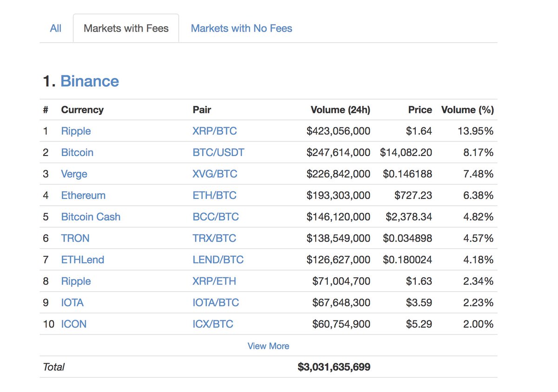Select the $423,056,000 volume cell
The image size is (558, 392).
(339, 131)
